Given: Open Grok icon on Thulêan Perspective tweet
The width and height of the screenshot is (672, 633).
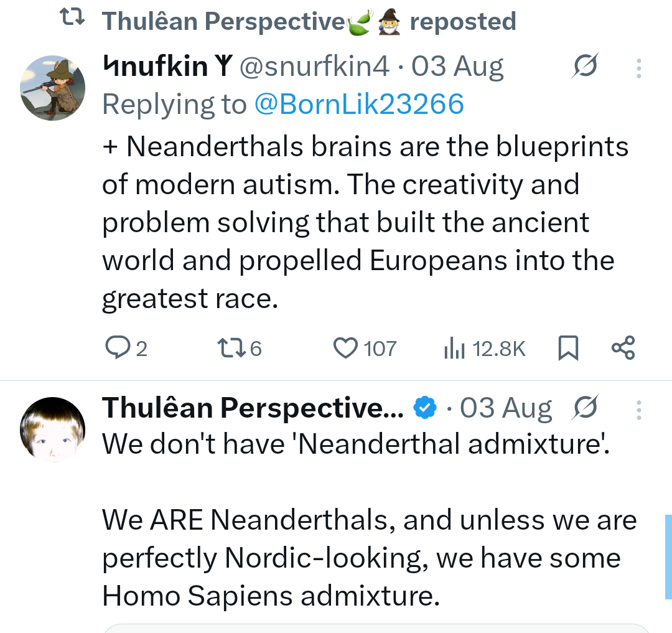Looking at the screenshot, I should [x=585, y=406].
